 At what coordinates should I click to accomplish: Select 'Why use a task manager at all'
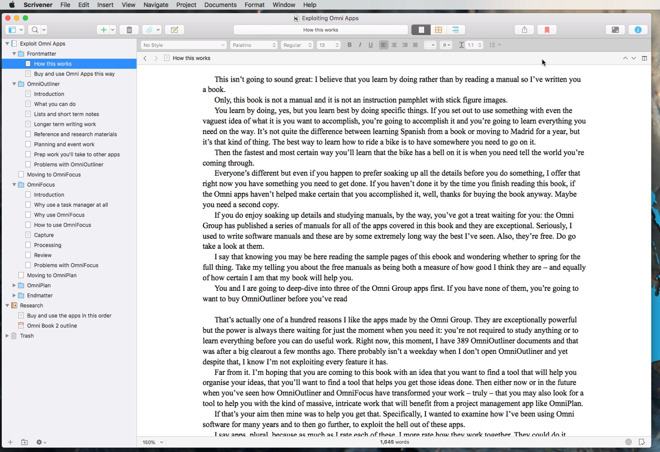pos(71,205)
